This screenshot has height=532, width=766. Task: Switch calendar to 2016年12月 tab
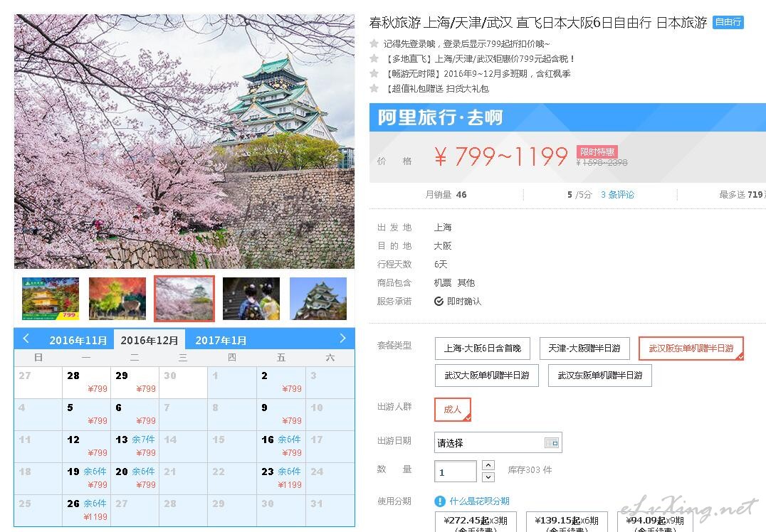(149, 340)
